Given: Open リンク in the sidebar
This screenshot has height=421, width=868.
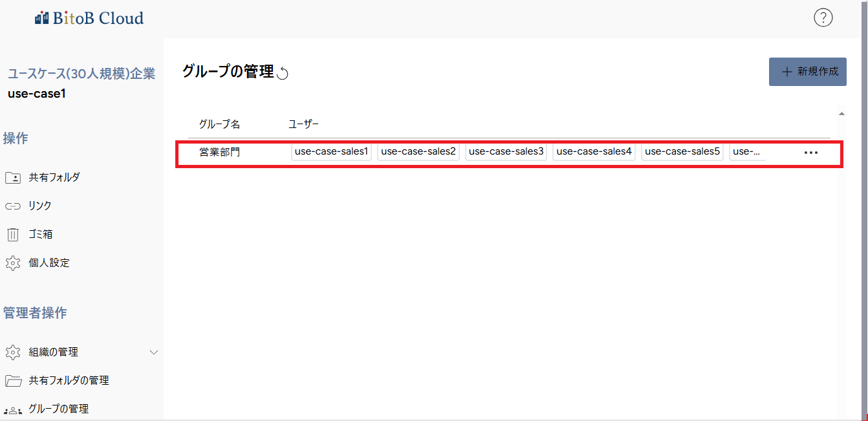Looking at the screenshot, I should pyautogui.click(x=28, y=206).
